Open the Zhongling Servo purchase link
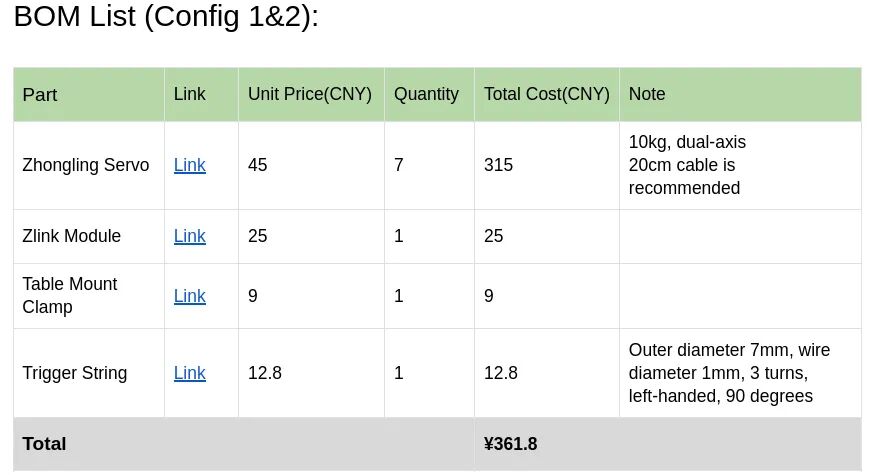Screen dimensions: 869x475 [189, 165]
